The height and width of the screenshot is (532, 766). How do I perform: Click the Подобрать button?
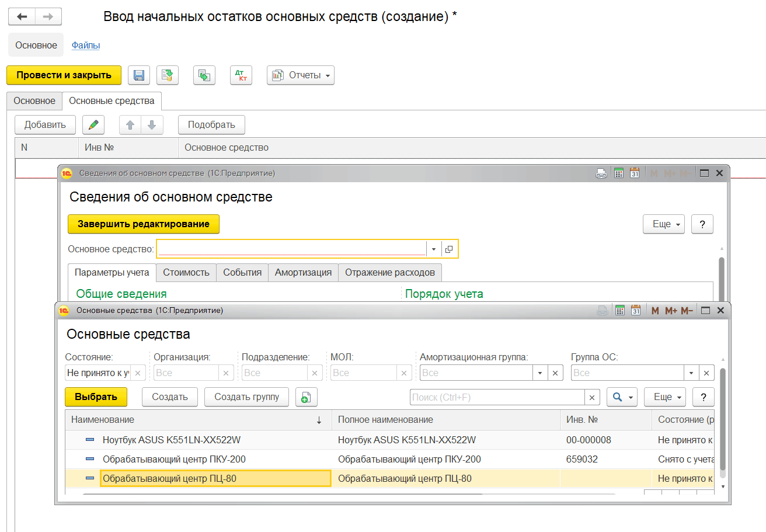click(x=211, y=124)
